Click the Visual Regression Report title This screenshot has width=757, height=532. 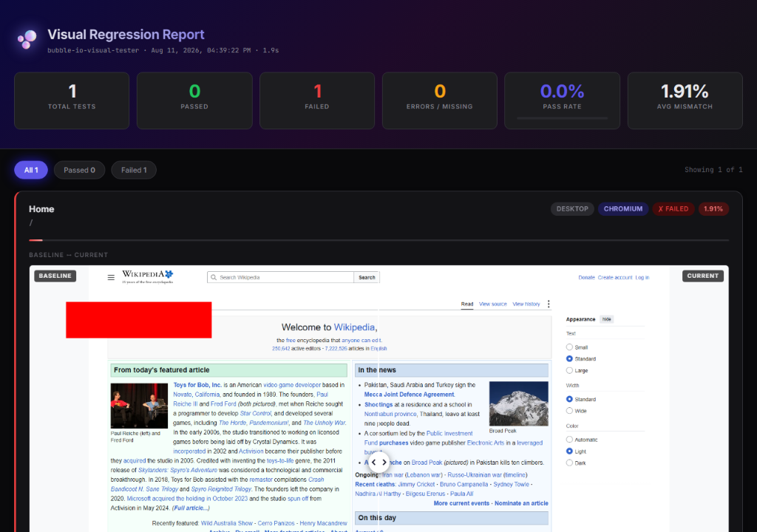click(126, 34)
